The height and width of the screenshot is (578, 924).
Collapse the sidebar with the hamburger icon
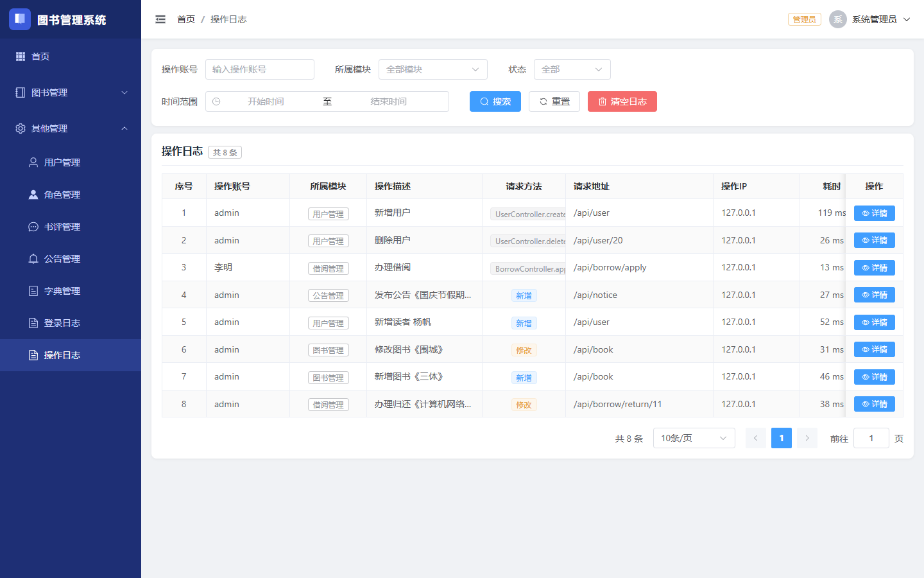(x=160, y=19)
